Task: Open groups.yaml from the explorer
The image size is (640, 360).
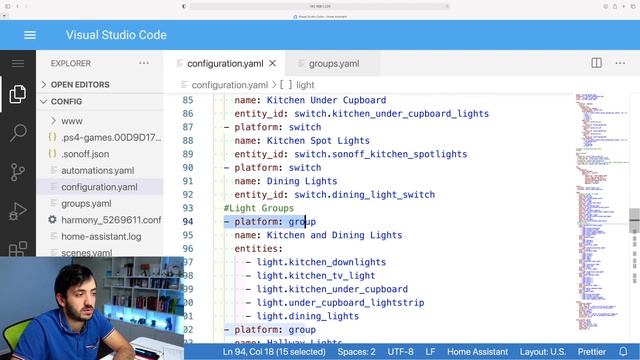Action: coord(86,203)
